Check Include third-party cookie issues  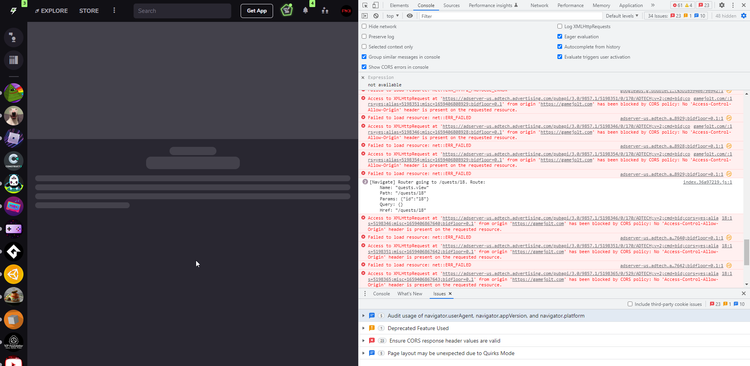pyautogui.click(x=630, y=304)
